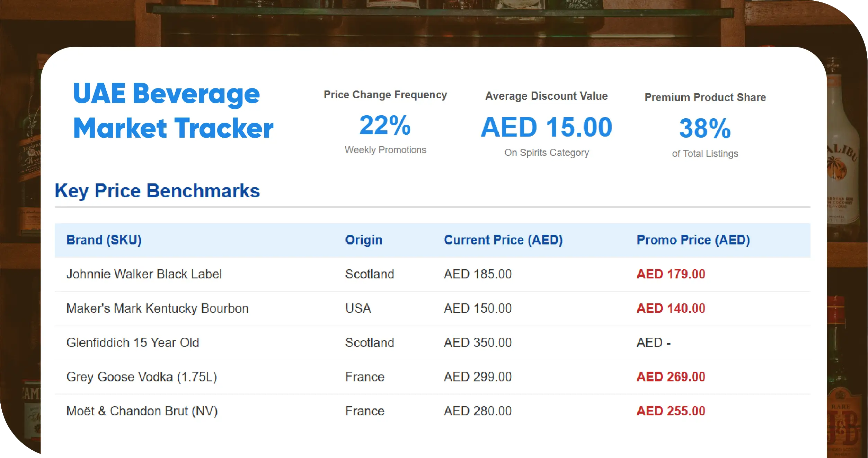Sort by the Brand (SKU) column header
The width and height of the screenshot is (868, 458).
click(x=104, y=240)
